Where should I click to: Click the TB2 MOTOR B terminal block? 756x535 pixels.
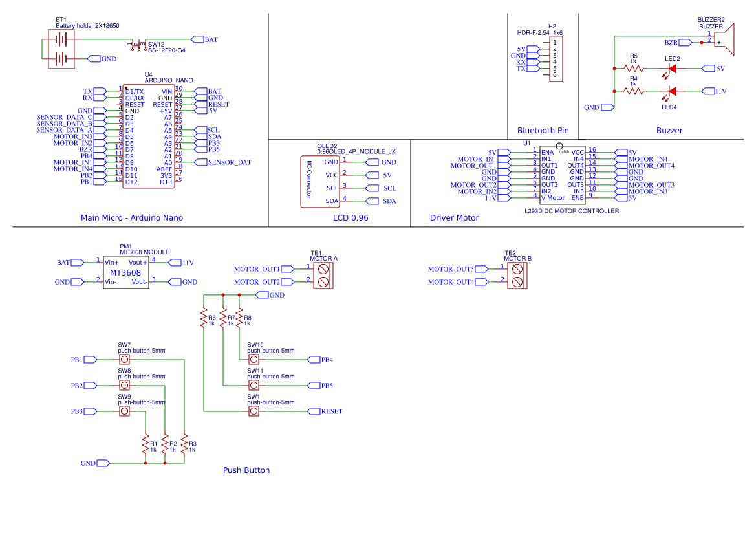pyautogui.click(x=517, y=276)
